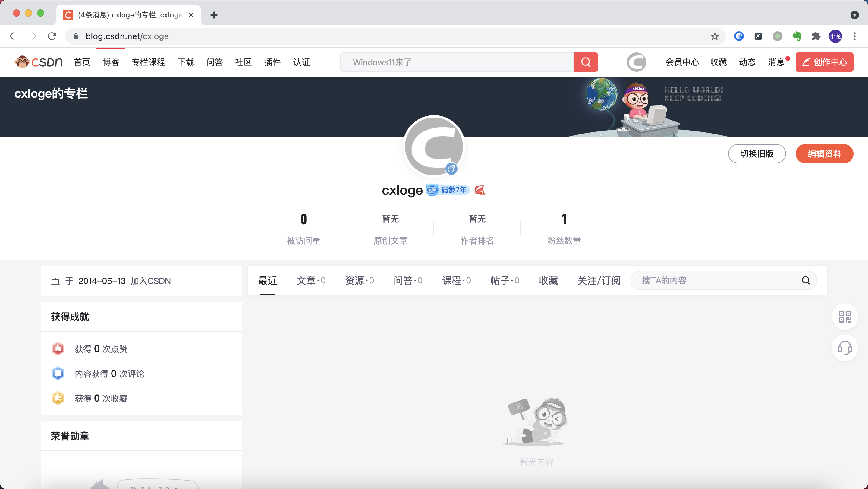
Task: Open the 消息 notifications menu
Action: point(776,62)
